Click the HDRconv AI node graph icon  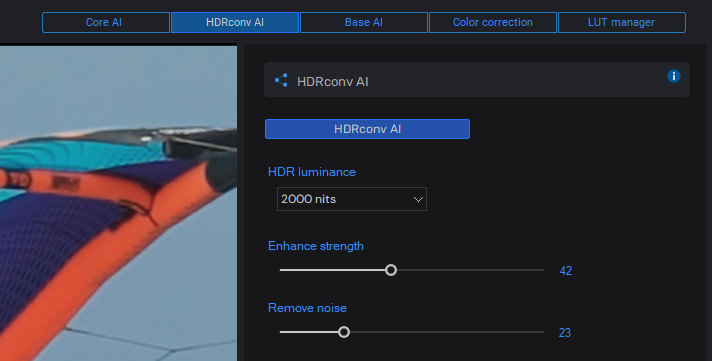point(281,80)
